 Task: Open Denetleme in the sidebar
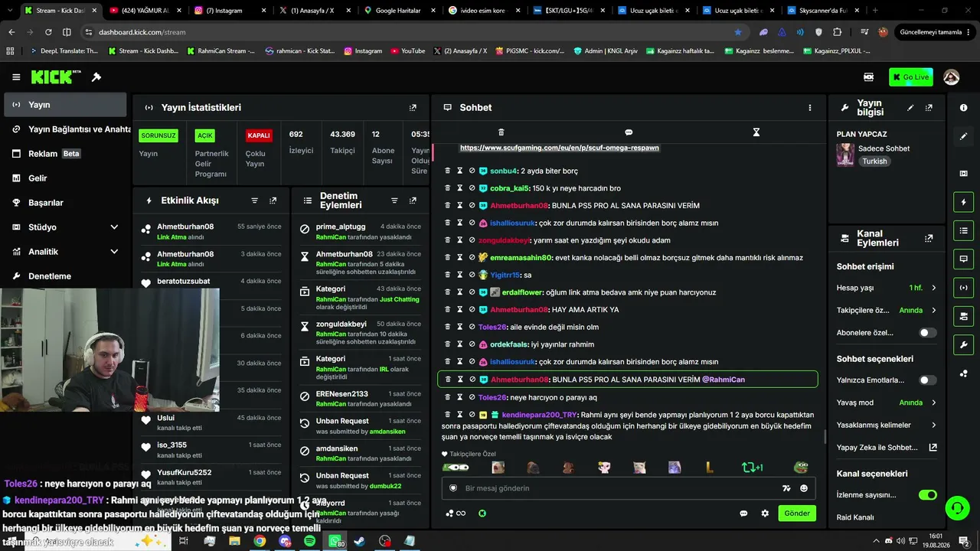pyautogui.click(x=65, y=276)
